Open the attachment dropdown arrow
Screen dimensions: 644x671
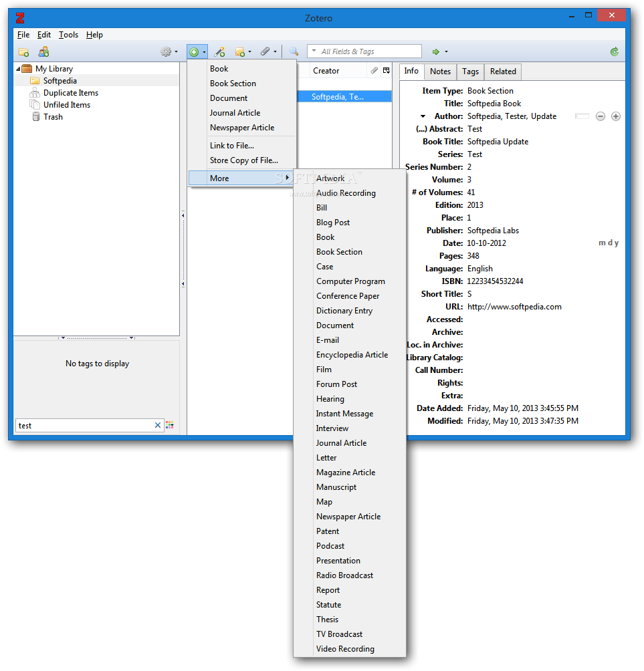tap(275, 52)
